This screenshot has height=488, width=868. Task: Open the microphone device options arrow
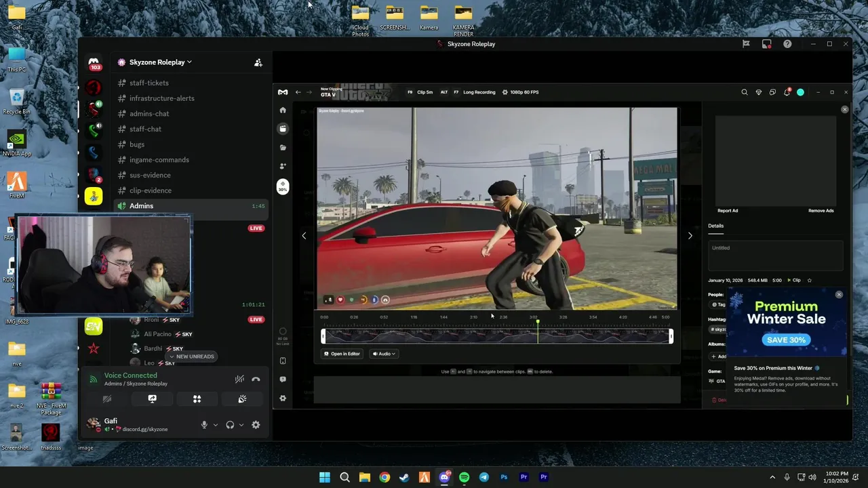click(216, 425)
